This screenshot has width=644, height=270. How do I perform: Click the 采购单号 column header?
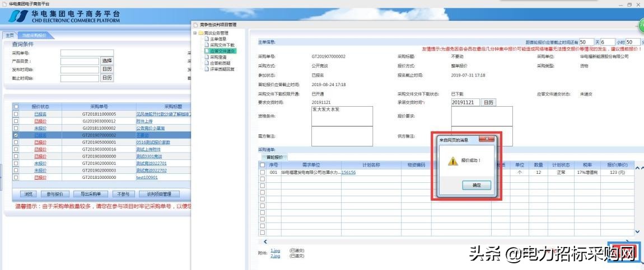pos(99,107)
